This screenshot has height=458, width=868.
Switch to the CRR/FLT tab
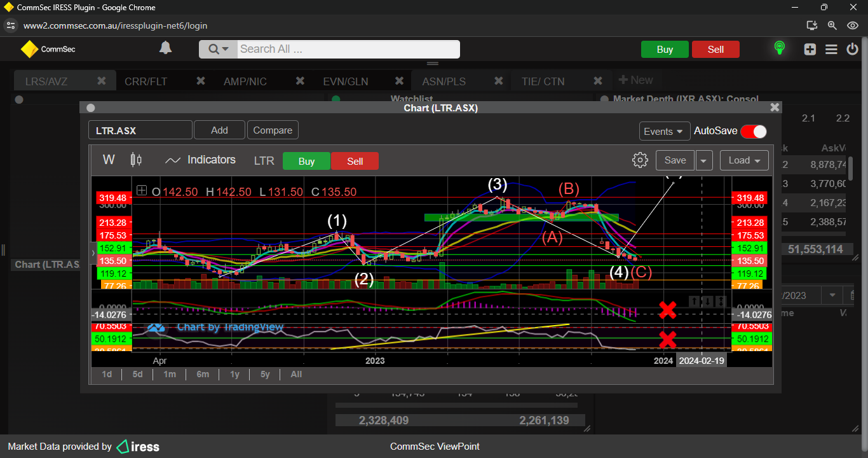point(146,81)
